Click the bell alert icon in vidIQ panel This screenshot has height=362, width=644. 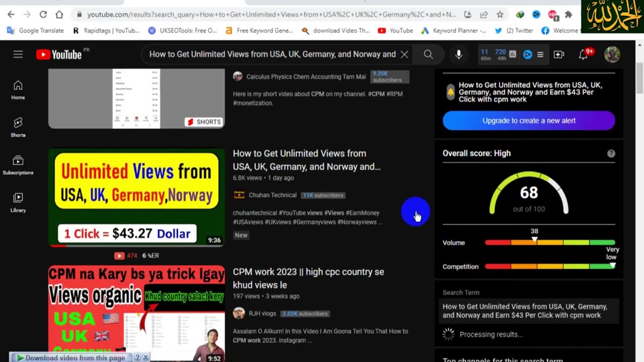(x=450, y=92)
